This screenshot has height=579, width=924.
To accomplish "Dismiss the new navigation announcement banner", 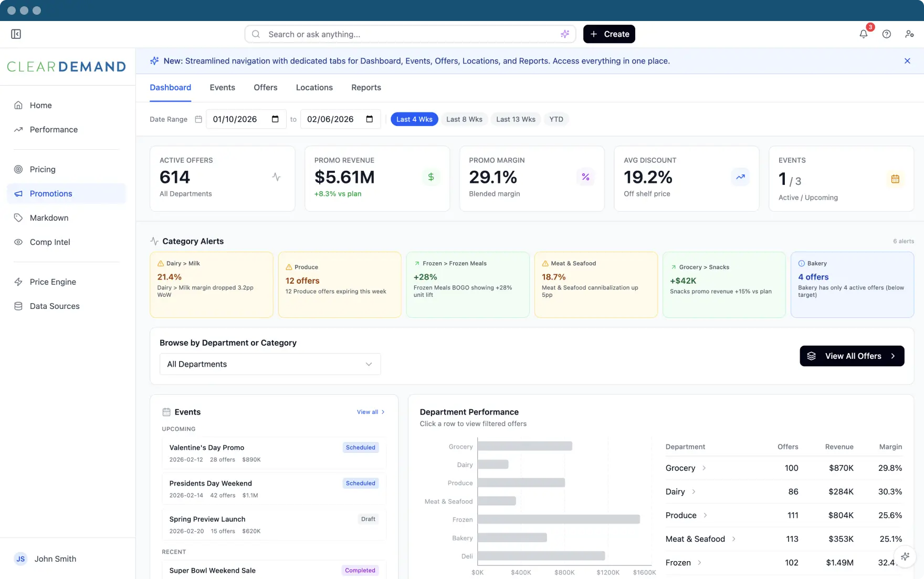I will [x=907, y=61].
